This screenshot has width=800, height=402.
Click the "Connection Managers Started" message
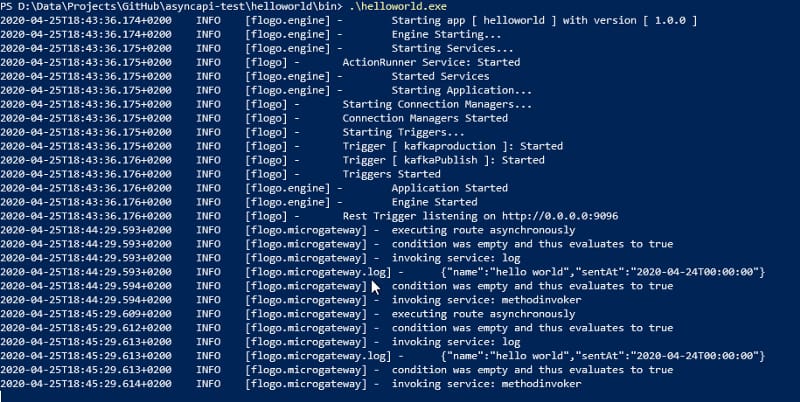425,118
